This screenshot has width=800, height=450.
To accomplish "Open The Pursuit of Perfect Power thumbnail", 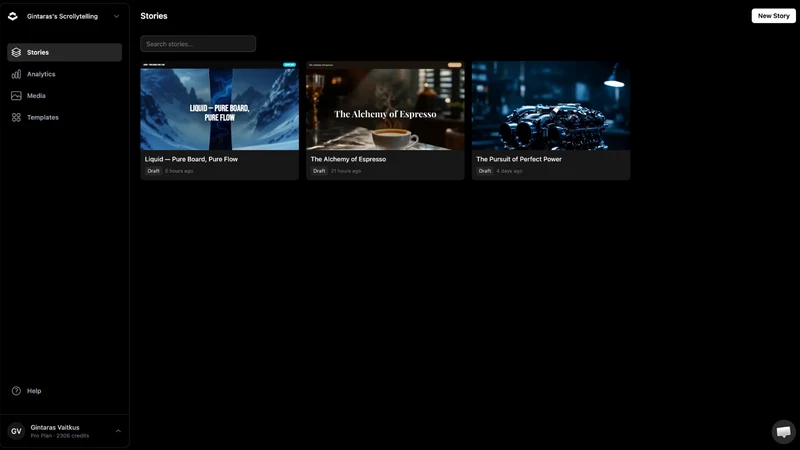I will pos(551,106).
